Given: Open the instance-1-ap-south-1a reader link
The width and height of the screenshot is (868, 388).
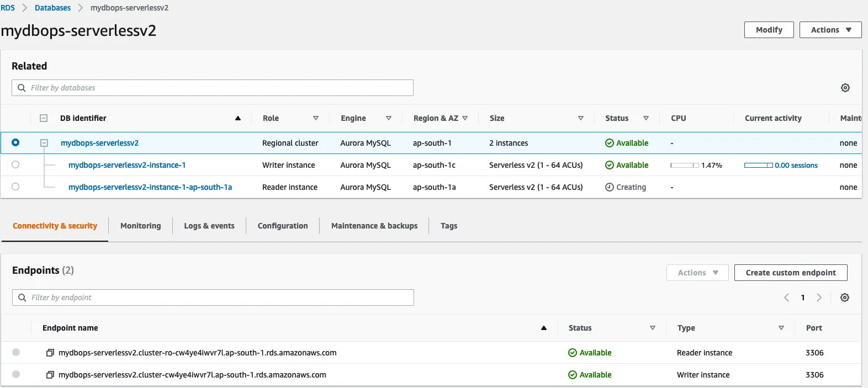Looking at the screenshot, I should (150, 187).
